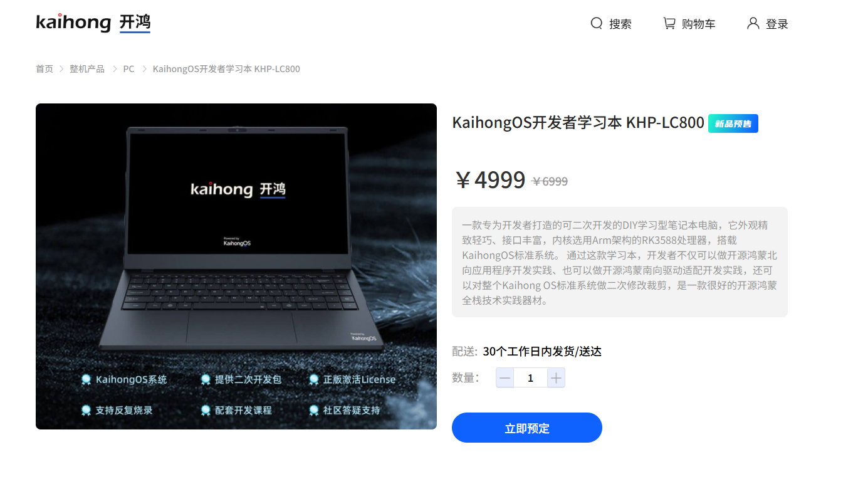Open 购物车 from header
Screen dimensions: 868x479
click(x=699, y=24)
